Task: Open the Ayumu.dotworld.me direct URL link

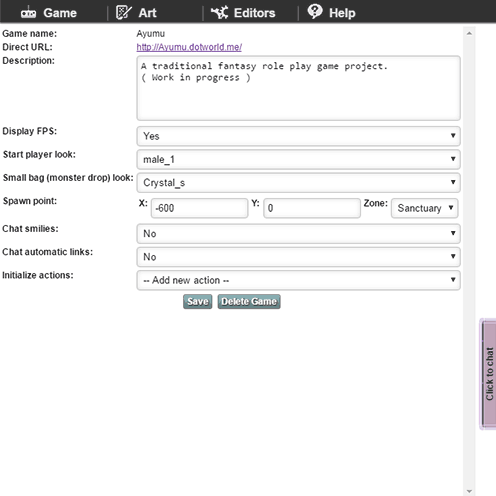Action: coord(189,47)
